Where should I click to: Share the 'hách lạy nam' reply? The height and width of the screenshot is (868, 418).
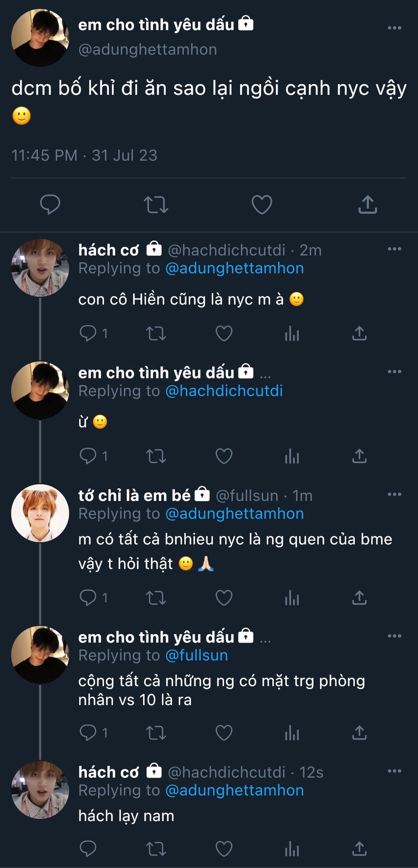pos(359,849)
